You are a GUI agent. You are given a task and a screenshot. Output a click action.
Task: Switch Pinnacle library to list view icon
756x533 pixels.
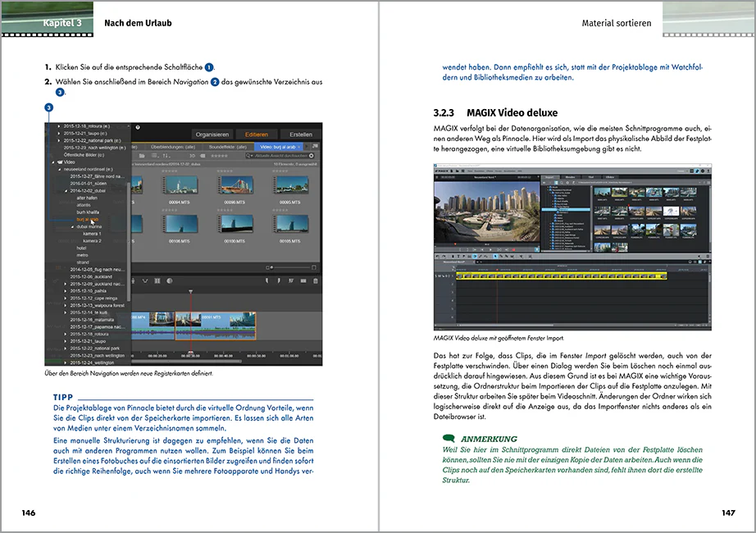click(x=154, y=156)
